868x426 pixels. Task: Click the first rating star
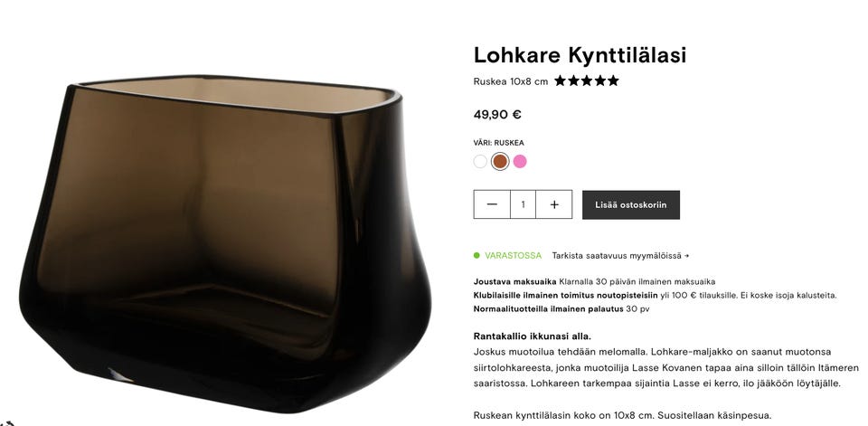[561, 80]
